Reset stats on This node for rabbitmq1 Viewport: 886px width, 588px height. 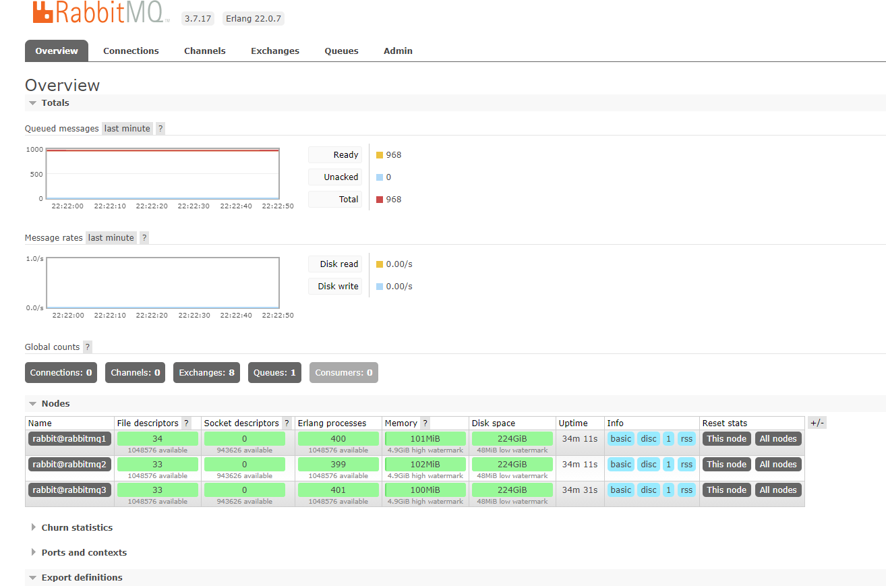click(727, 438)
